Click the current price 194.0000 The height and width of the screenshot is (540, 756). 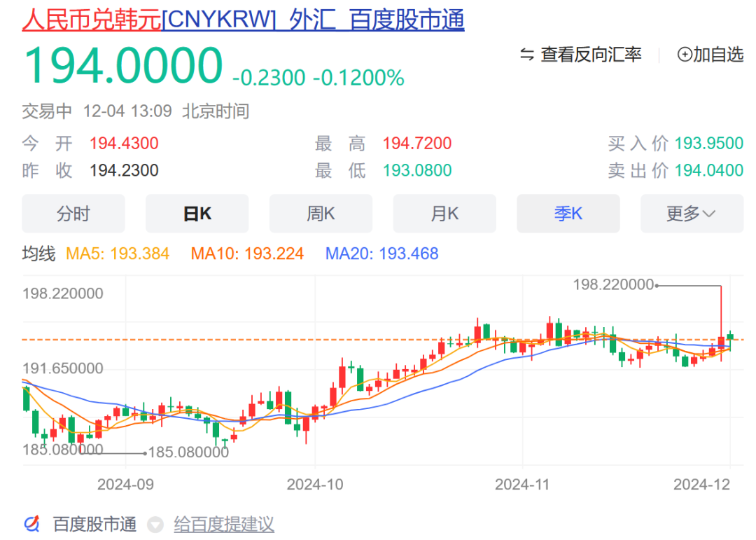(123, 66)
